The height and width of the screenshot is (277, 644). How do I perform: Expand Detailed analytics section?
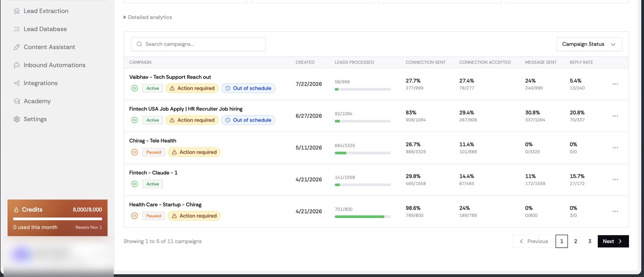tap(147, 17)
